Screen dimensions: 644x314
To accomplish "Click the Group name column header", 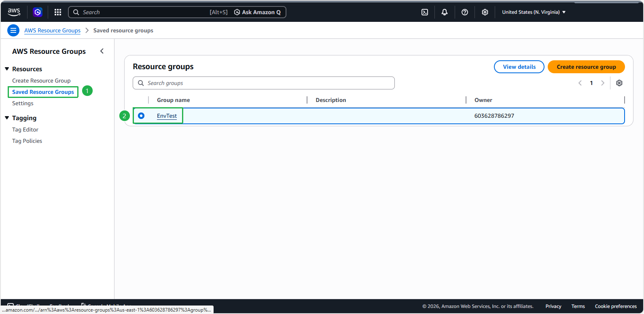I will tap(173, 100).
